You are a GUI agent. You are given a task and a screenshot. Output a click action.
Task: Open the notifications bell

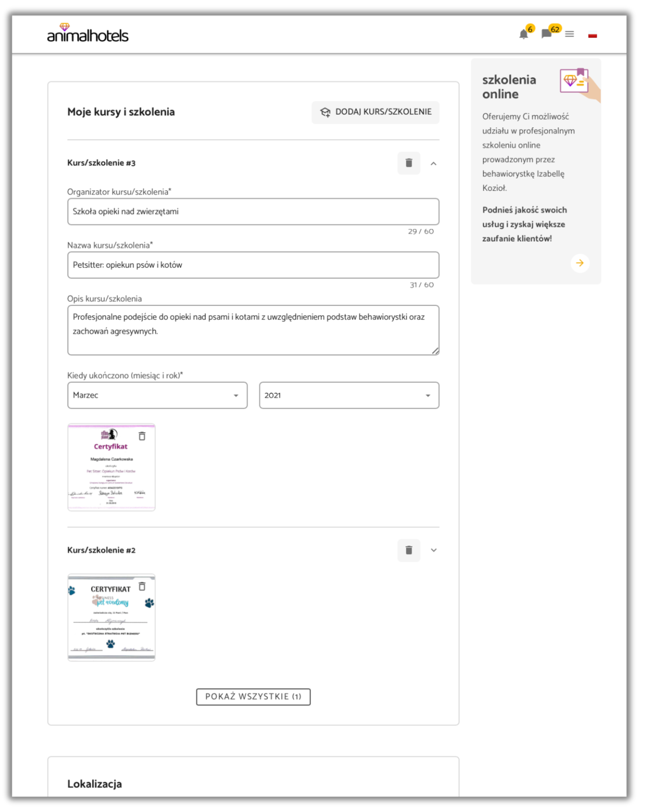(523, 34)
